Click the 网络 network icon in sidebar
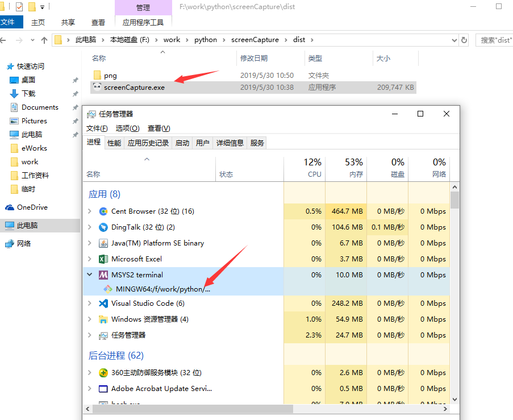 click(x=10, y=244)
